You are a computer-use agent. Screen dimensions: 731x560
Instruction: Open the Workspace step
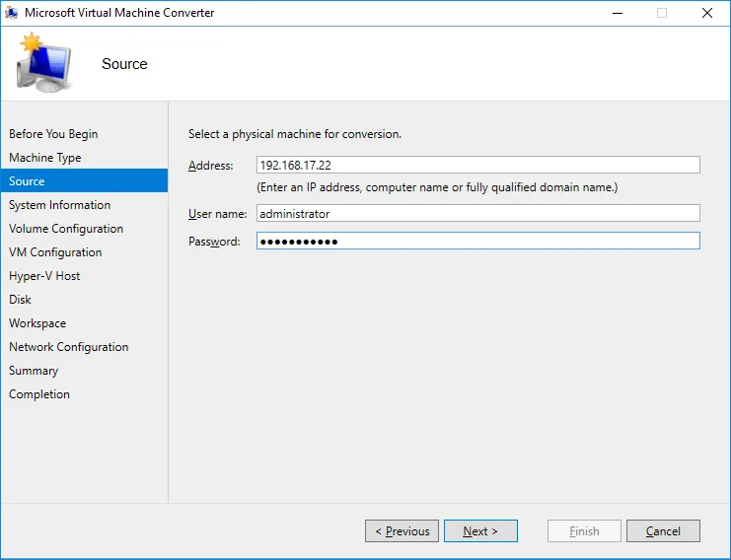pyautogui.click(x=37, y=323)
